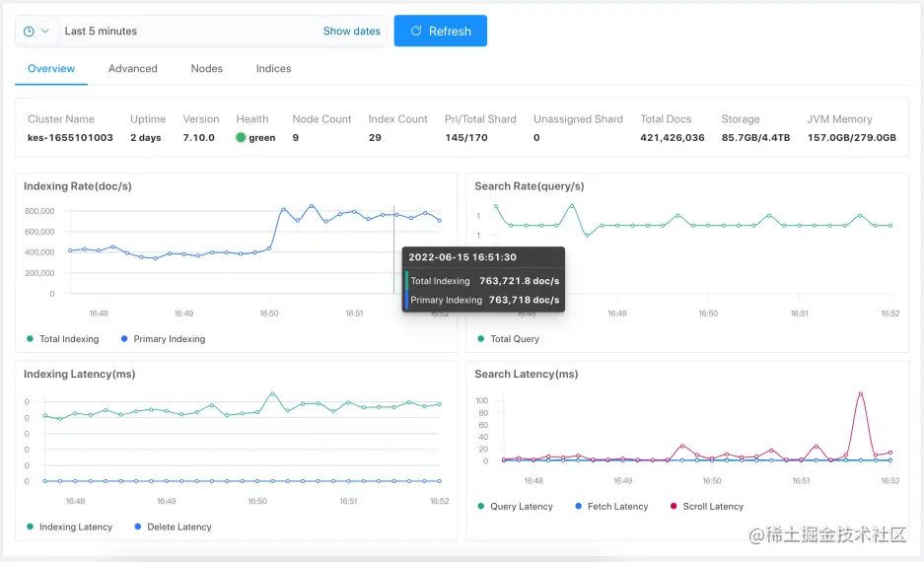Click the tooltip timestamp 2022-06-15 16:51:30
924x562 pixels.
[462, 257]
